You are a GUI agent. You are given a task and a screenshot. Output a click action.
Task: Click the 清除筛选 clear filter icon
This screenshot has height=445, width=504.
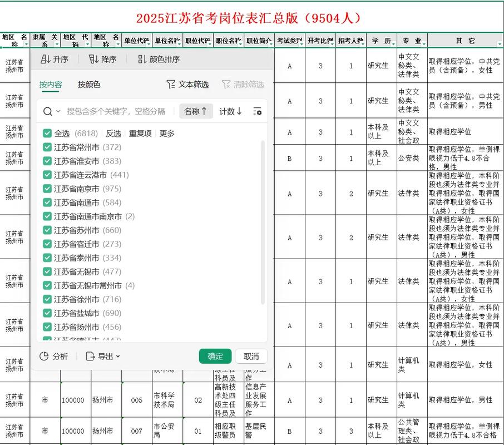pos(226,83)
